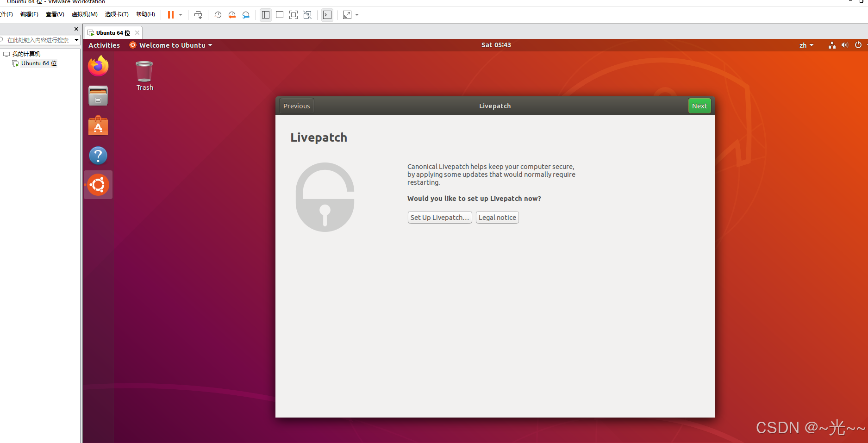Viewport: 868px width, 443px height.
Task: Click the Livepatch title in the dialog header
Action: (495, 106)
